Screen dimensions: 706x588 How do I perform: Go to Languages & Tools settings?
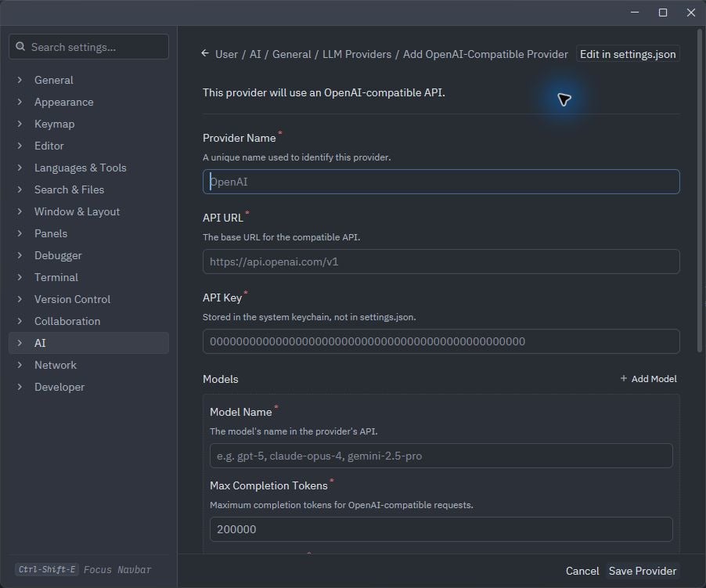88,168
